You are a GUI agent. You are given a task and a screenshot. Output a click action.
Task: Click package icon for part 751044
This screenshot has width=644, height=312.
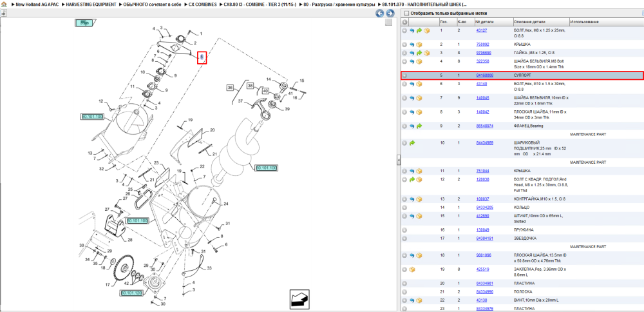point(419,171)
